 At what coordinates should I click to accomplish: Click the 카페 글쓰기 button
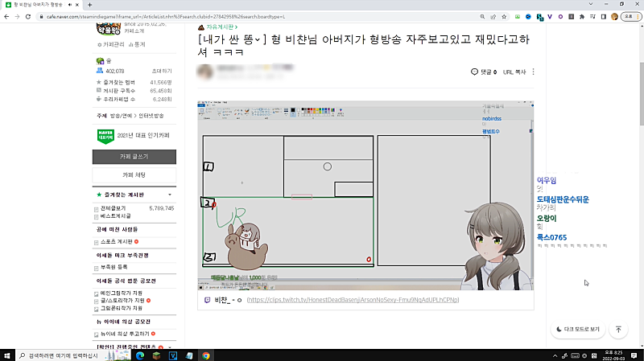(x=133, y=156)
